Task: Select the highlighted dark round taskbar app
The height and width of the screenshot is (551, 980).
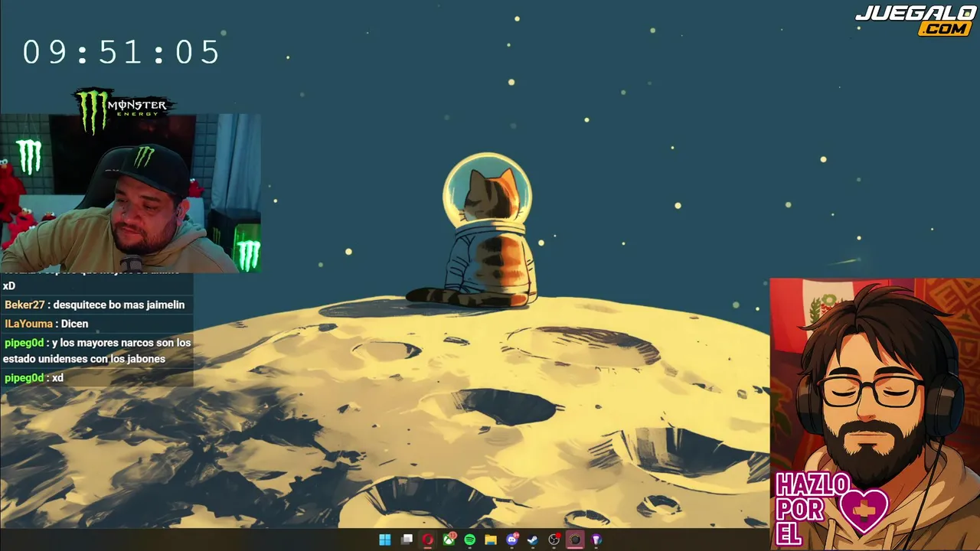Action: coord(575,540)
